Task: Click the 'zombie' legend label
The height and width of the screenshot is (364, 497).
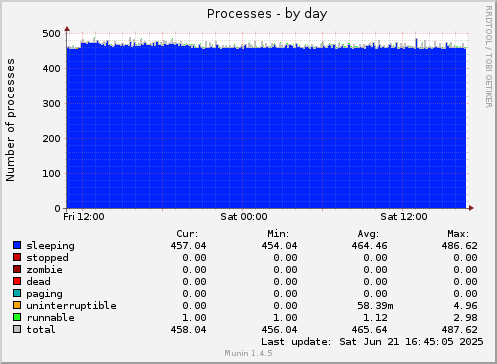Action: click(44, 269)
